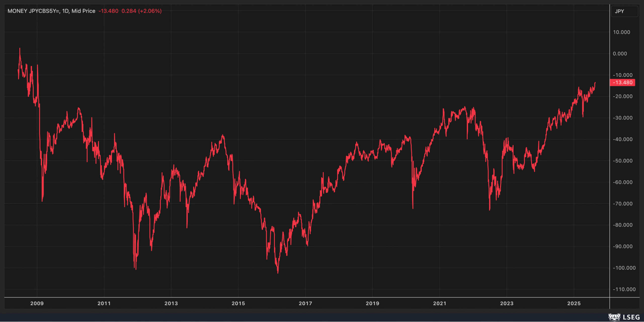Click the 2021 time axis label
The image size is (644, 322).
pyautogui.click(x=440, y=303)
